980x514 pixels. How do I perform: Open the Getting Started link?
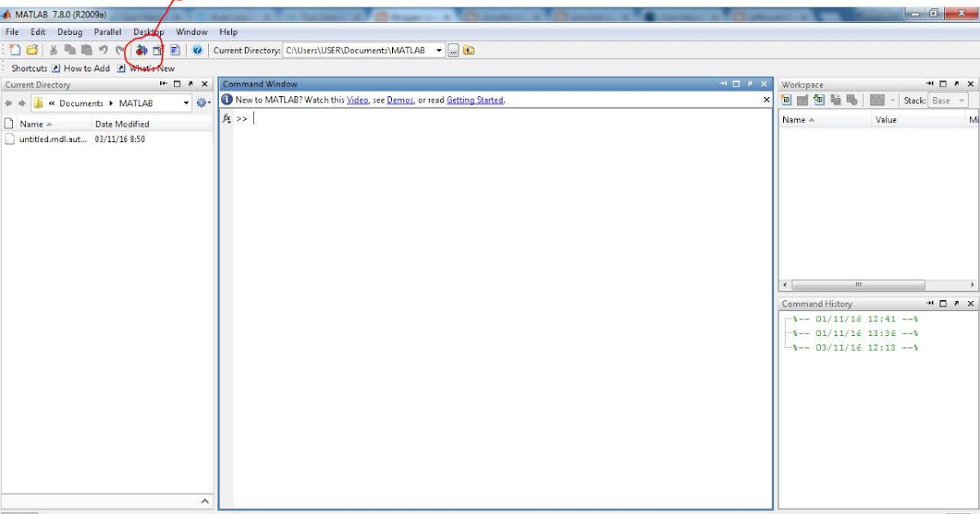474,100
